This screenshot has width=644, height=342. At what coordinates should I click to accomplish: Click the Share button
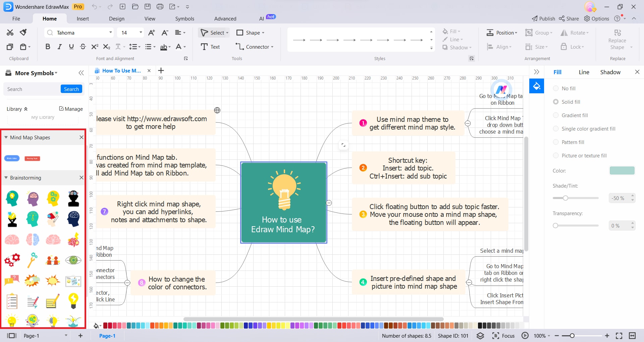[x=569, y=19]
